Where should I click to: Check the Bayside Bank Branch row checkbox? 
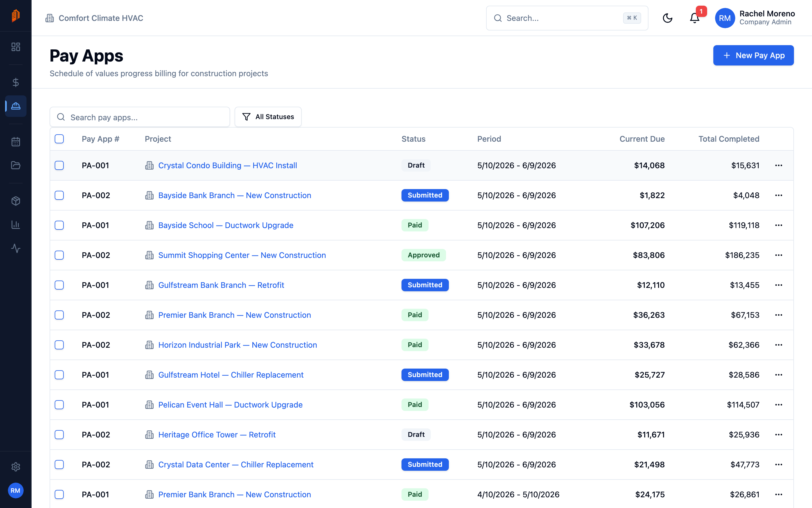click(59, 195)
